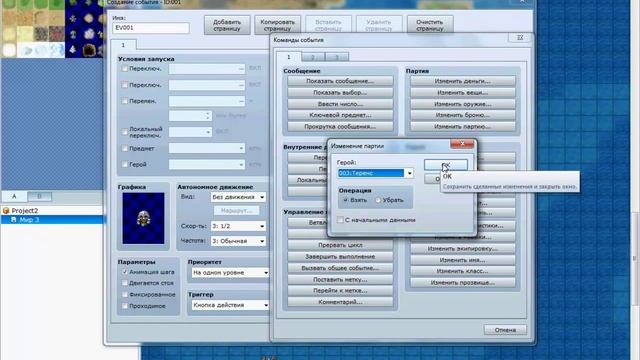
Task: Click Ключевой предмет... command
Action: tap(340, 115)
